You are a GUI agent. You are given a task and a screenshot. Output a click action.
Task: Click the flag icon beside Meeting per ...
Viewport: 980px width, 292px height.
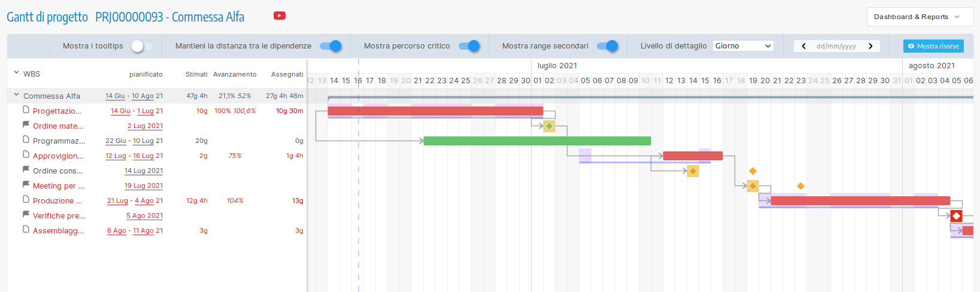[26, 184]
